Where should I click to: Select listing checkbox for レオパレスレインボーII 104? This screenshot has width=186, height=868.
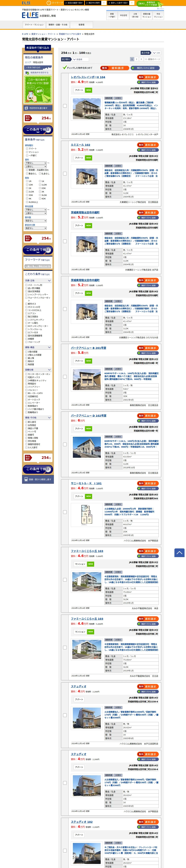[65, 106]
